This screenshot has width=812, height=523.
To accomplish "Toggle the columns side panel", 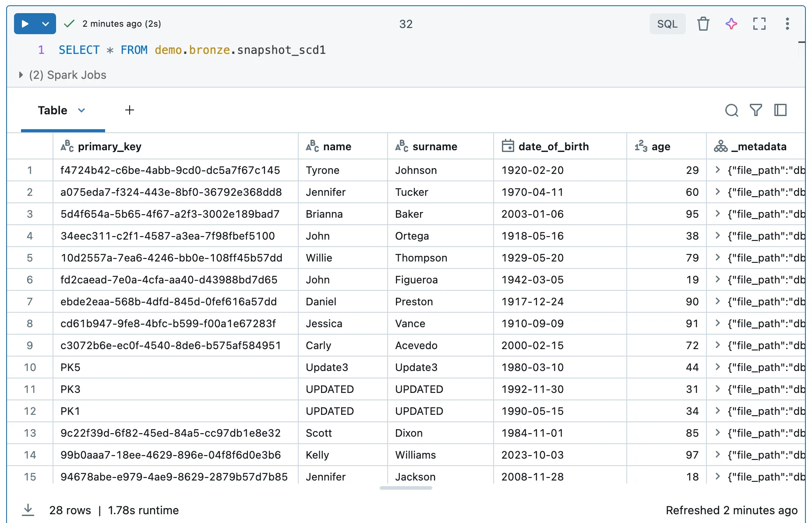I will point(780,110).
